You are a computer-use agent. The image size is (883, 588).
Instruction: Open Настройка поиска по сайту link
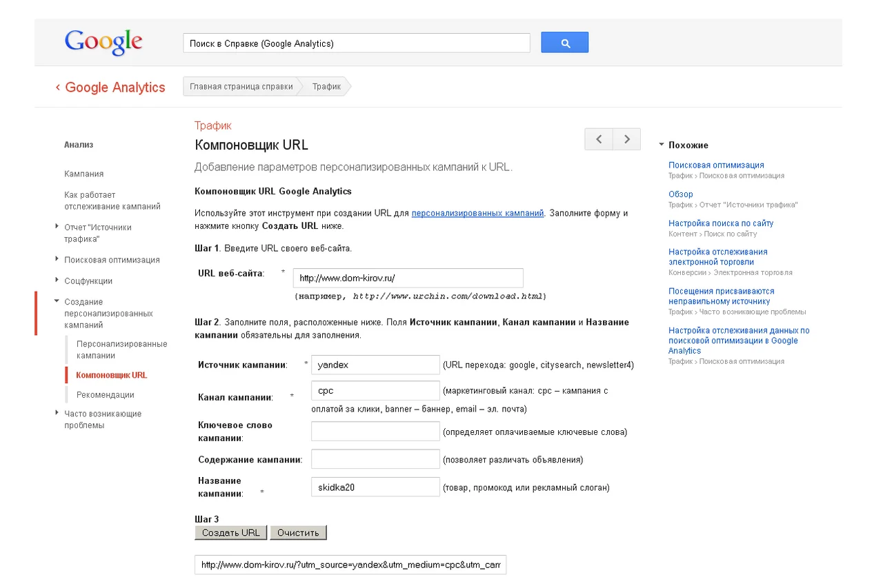click(x=721, y=223)
